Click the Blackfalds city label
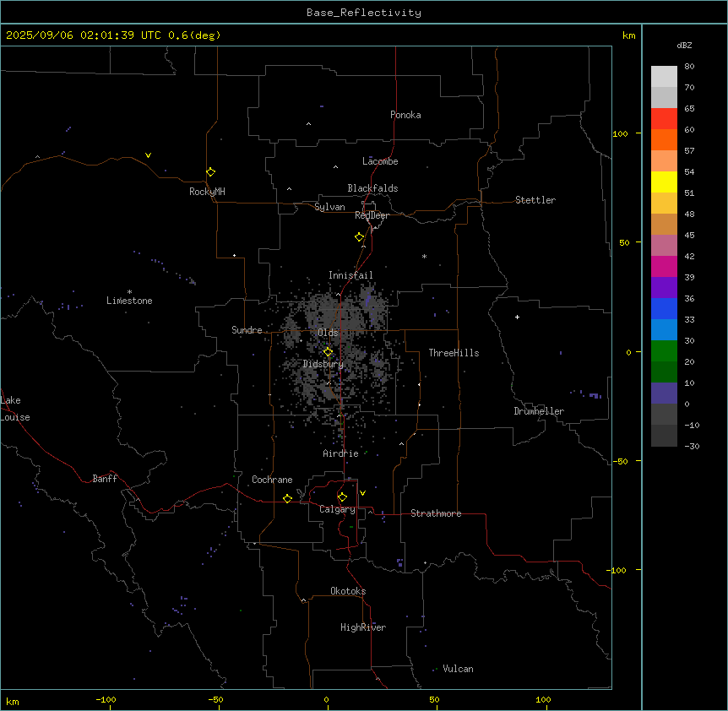 pos(372,188)
